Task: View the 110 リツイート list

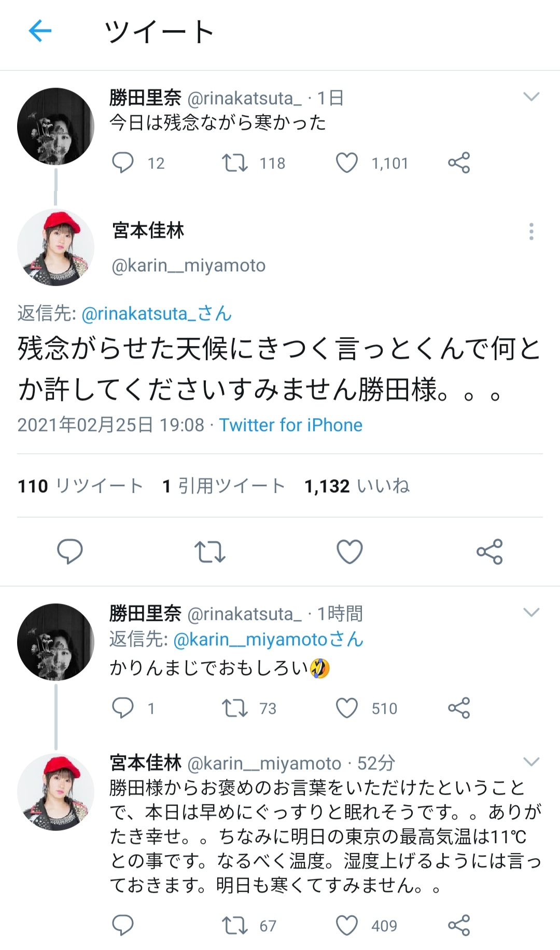Action: point(80,486)
